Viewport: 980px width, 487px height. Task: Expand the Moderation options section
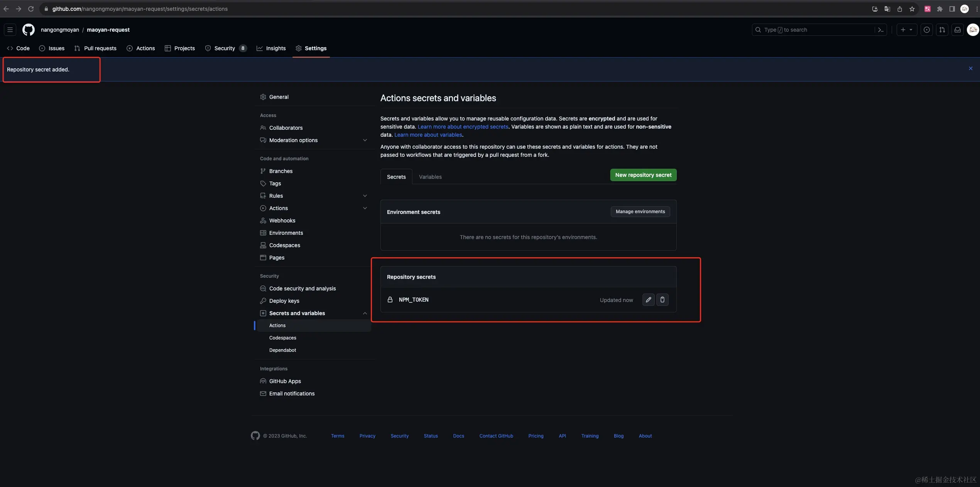(365, 140)
